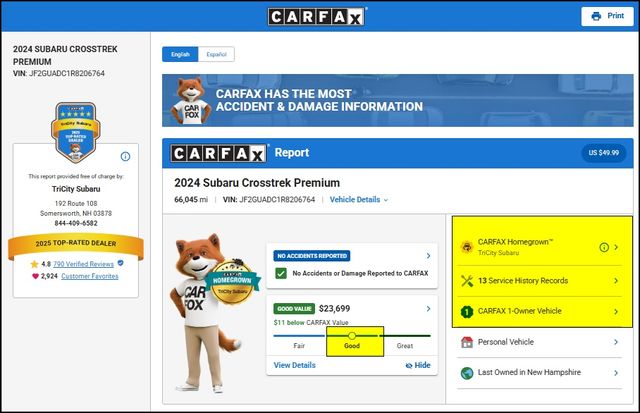The height and width of the screenshot is (413, 640).
Task: Expand the 13 Service History Records chevron
Action: pos(616,281)
